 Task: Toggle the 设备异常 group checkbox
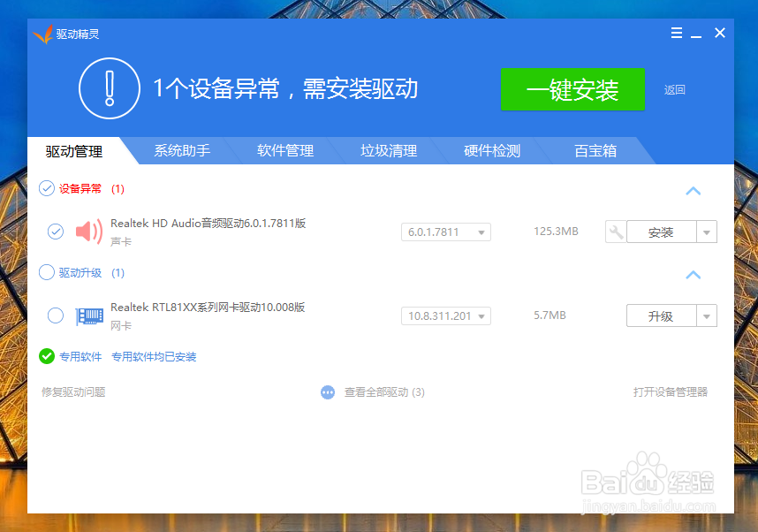pyautogui.click(x=47, y=189)
